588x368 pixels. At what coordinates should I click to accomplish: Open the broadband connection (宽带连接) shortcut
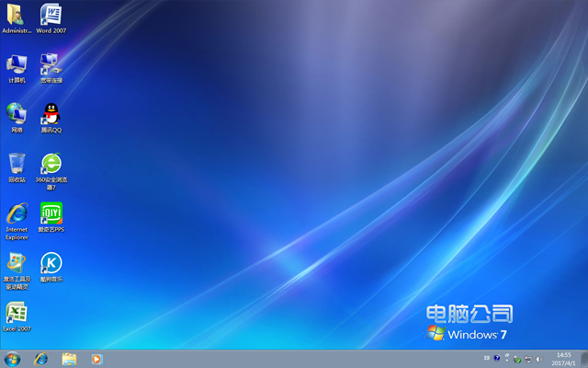click(x=51, y=64)
